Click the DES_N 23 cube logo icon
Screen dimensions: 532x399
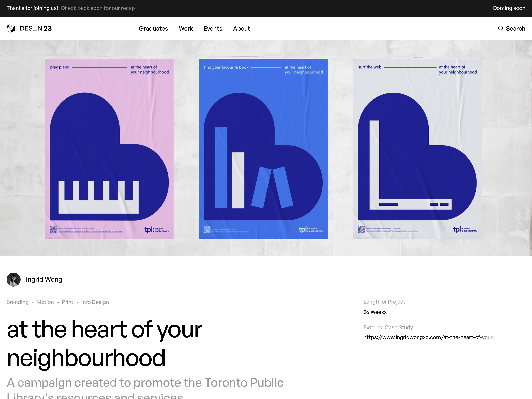tap(11, 28)
